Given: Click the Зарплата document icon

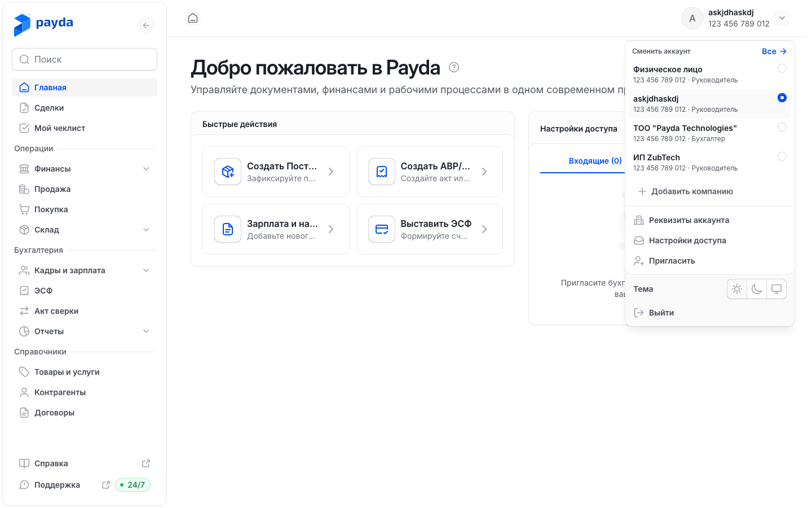Looking at the screenshot, I should (x=228, y=229).
